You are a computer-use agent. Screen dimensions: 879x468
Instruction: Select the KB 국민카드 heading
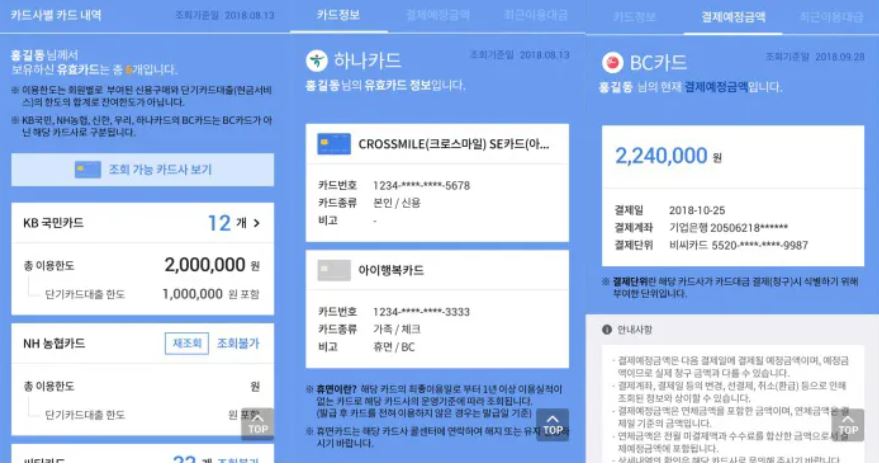(x=53, y=223)
